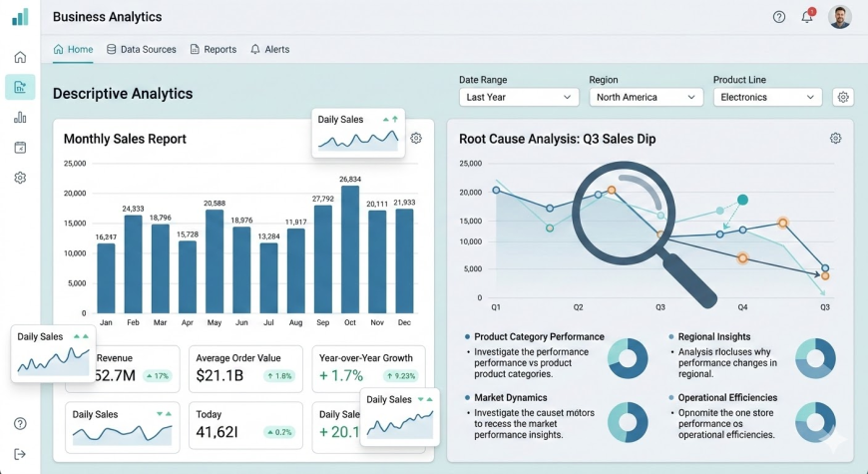The image size is (868, 474).
Task: Open the notifications bell in header
Action: [807, 17]
